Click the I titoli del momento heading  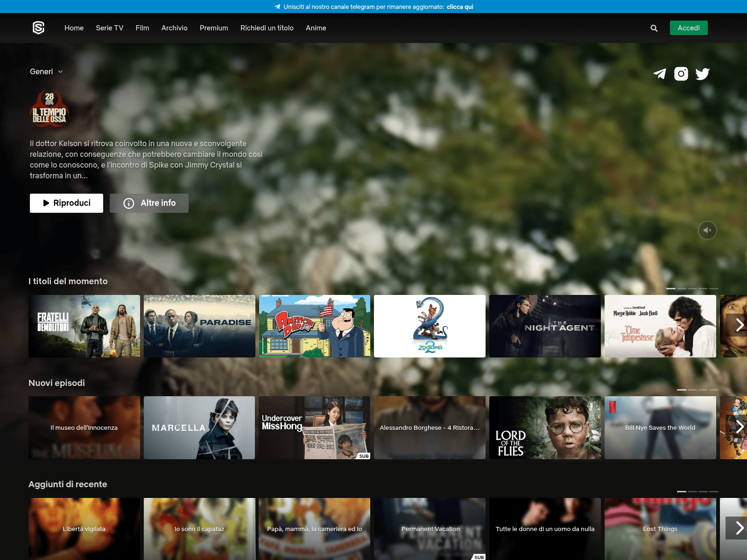pyautogui.click(x=68, y=281)
